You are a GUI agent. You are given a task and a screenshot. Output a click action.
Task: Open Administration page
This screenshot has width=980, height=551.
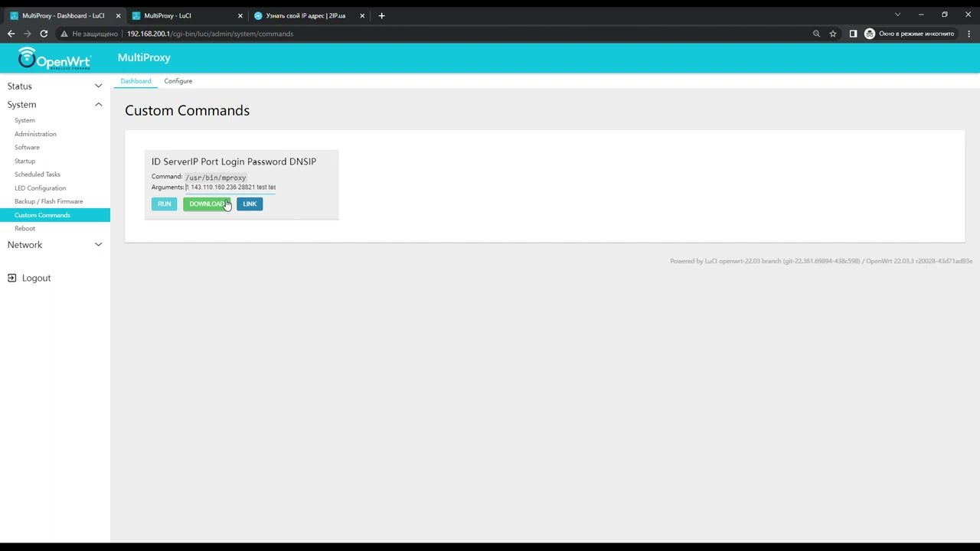[35, 134]
